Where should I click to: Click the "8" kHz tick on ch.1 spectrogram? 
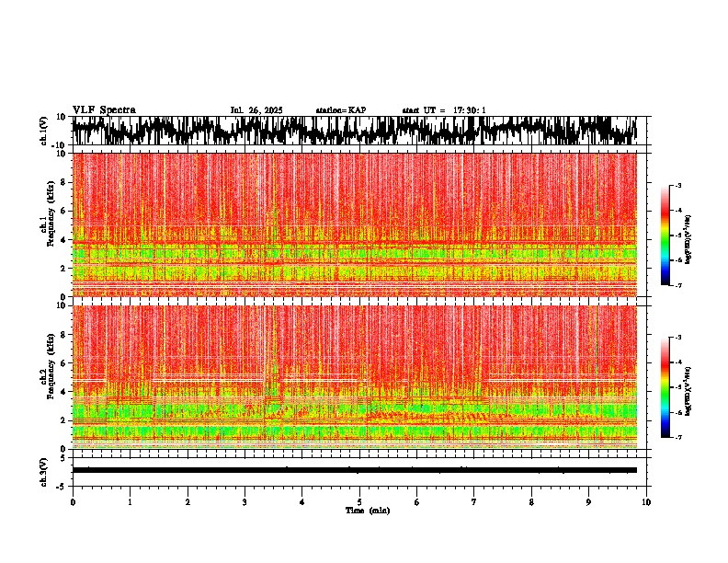(x=63, y=182)
